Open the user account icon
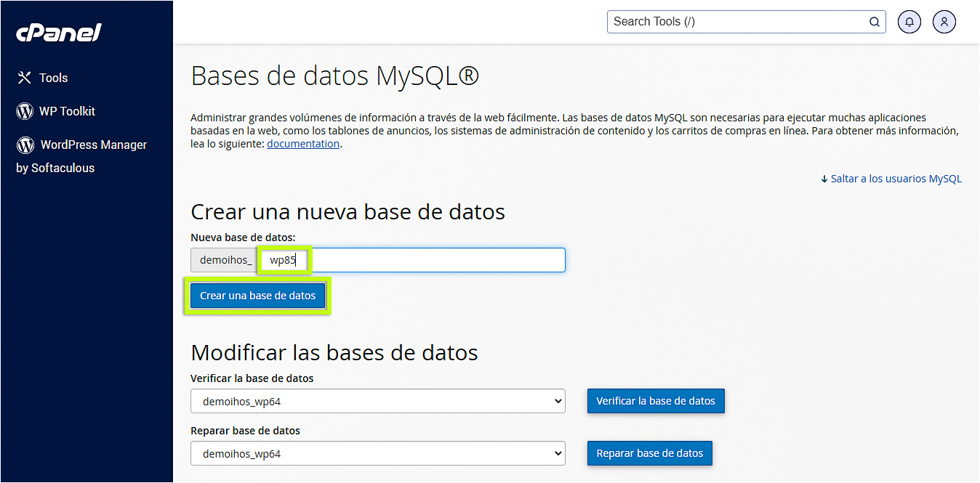 click(x=944, y=21)
